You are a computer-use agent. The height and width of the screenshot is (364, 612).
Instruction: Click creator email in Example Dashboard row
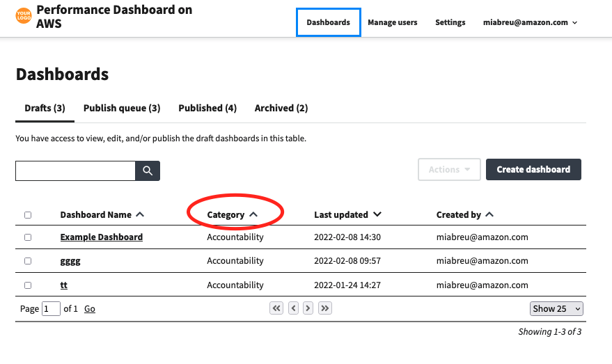point(482,237)
